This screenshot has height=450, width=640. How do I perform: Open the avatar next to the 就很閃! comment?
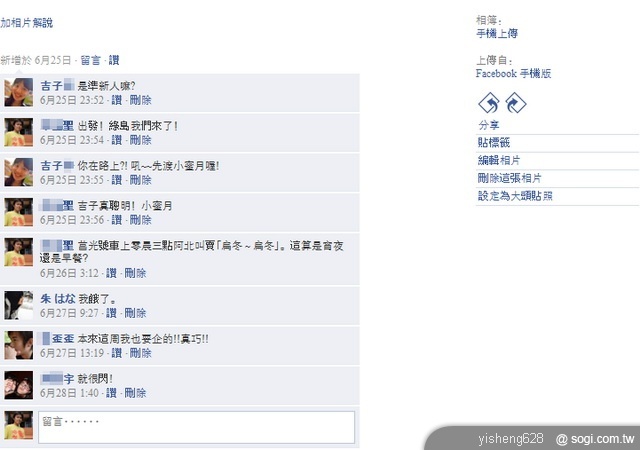point(18,385)
